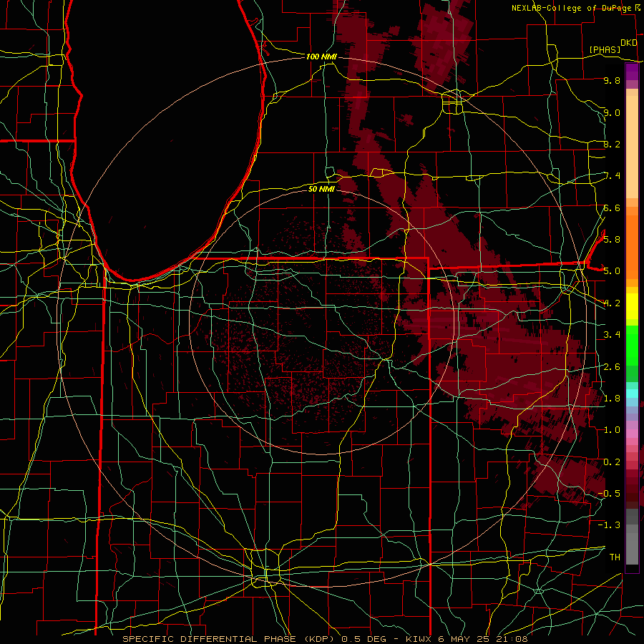644x644 pixels.
Task: Click the 9.0 scale value
Action: (x=612, y=112)
